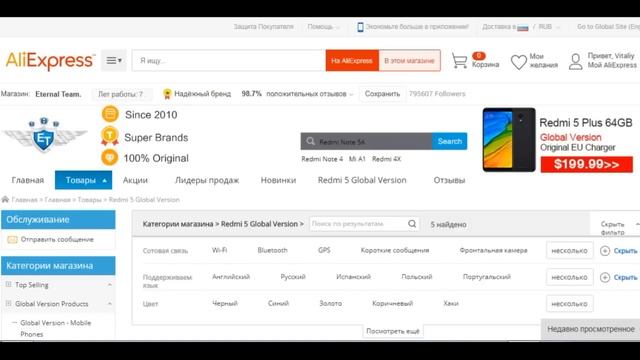This screenshot has width=640, height=360.
Task: Open the shopping cart icon
Action: coord(460,61)
